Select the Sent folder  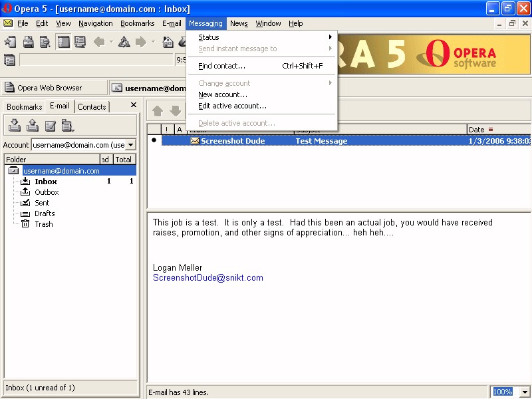click(42, 203)
